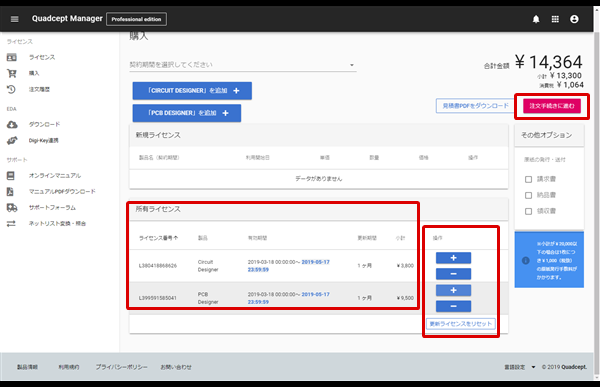Click the order history clock icon
600x387 pixels.
(11, 89)
